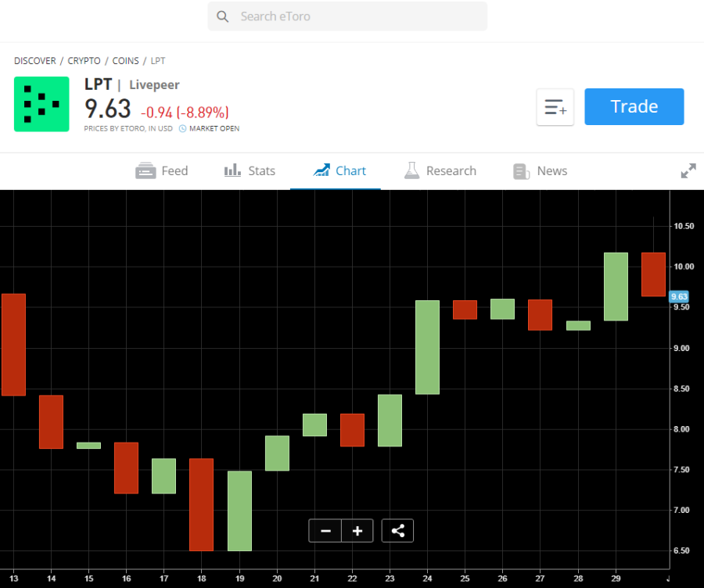Open the Stats tab

(250, 171)
